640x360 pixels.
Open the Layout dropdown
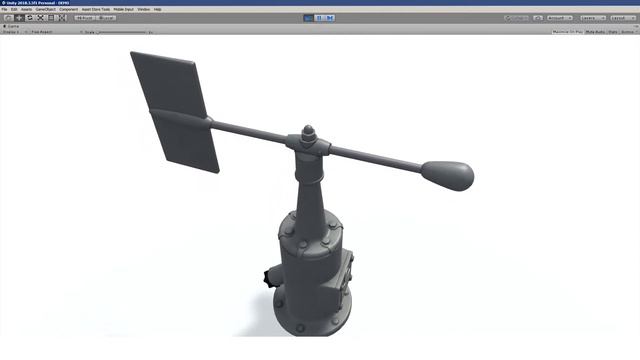623,18
